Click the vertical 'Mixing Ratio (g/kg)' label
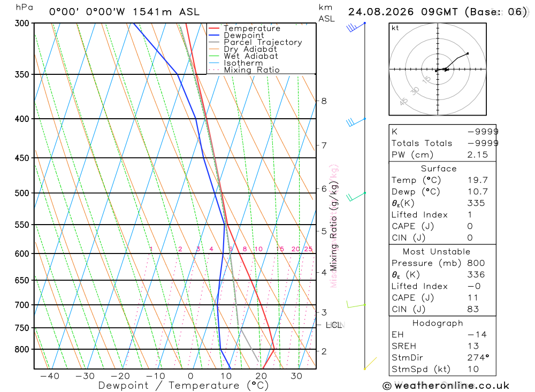 pos(333,226)
